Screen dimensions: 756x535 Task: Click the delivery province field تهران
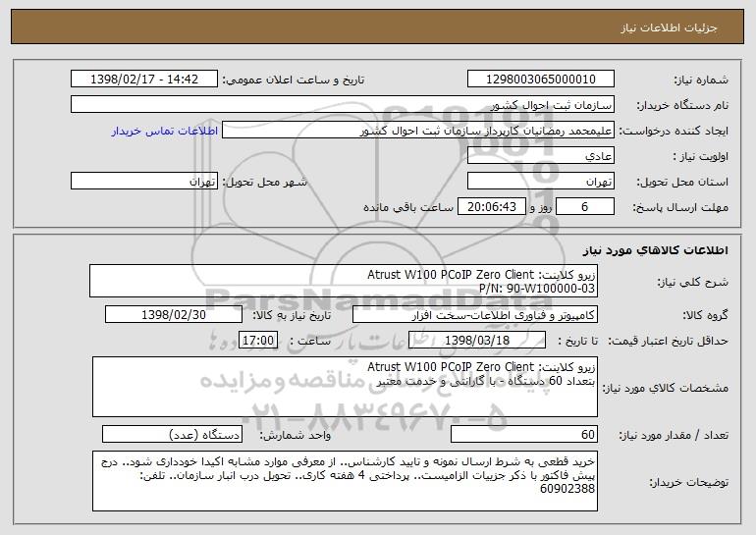point(540,182)
